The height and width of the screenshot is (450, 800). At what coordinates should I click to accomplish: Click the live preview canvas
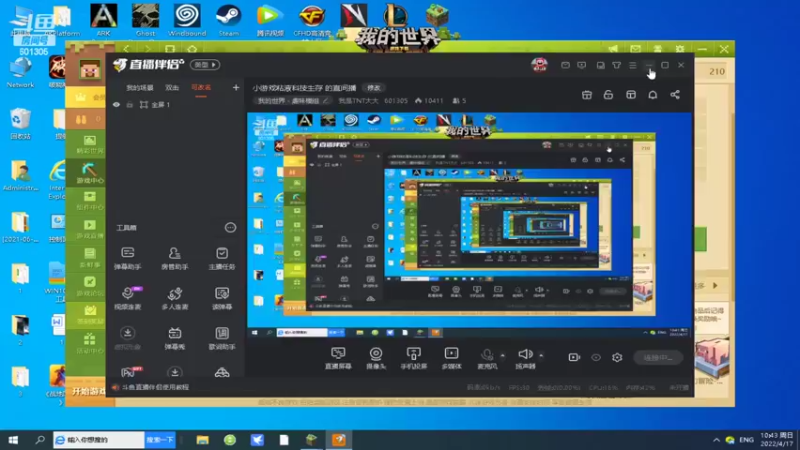point(469,226)
